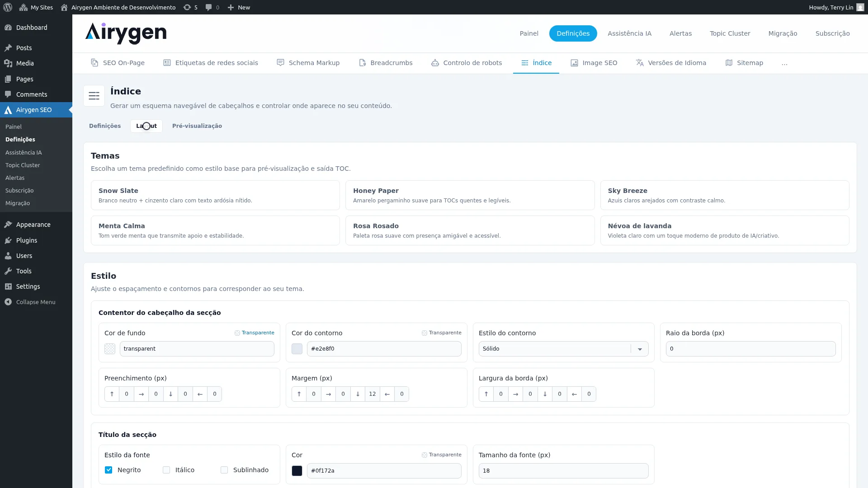Open the Sitemap tab

[x=744, y=63]
